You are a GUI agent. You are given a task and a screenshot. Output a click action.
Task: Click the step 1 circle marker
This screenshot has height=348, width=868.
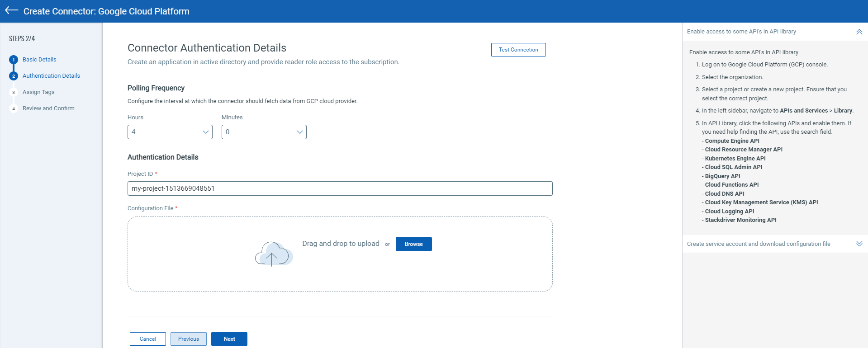pos(14,60)
